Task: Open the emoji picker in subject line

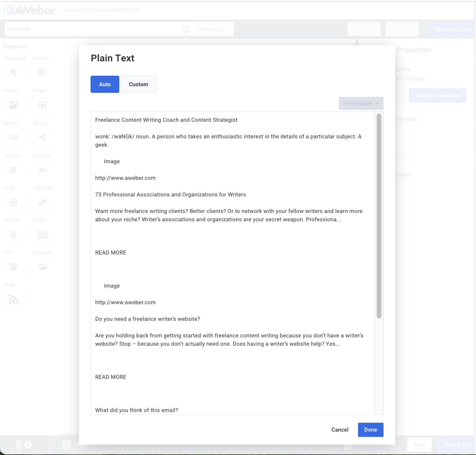Action: [x=186, y=29]
